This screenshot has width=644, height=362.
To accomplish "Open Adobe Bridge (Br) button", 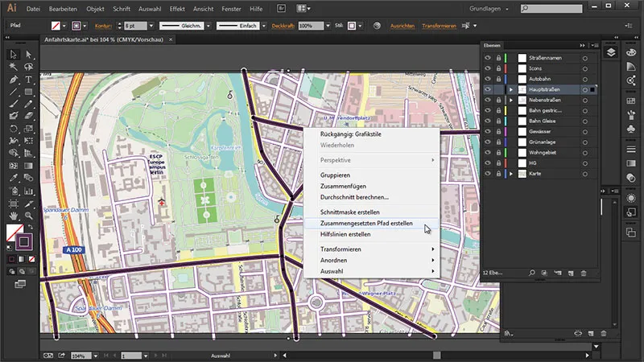I will click(x=281, y=8).
